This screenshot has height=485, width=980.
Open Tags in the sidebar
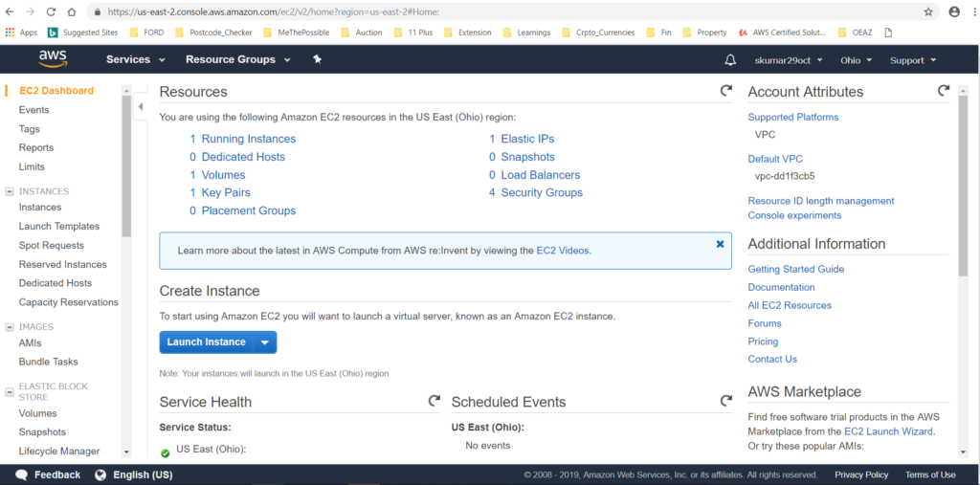pos(30,129)
